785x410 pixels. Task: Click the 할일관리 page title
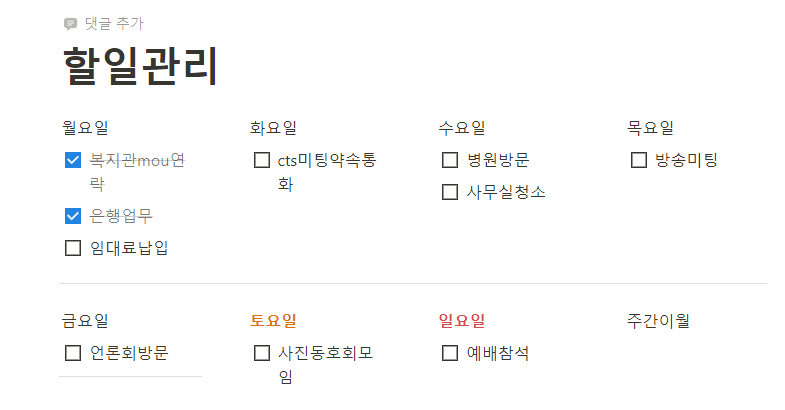point(140,66)
